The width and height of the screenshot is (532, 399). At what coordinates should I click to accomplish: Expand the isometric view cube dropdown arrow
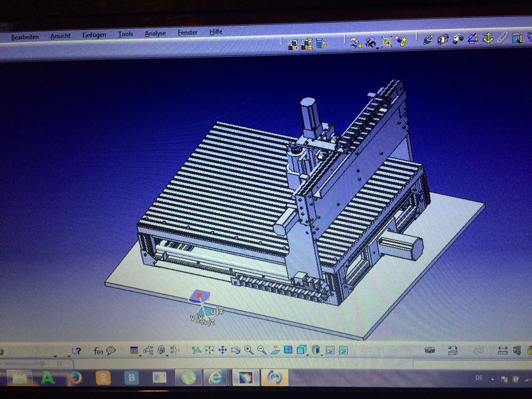[308, 355]
